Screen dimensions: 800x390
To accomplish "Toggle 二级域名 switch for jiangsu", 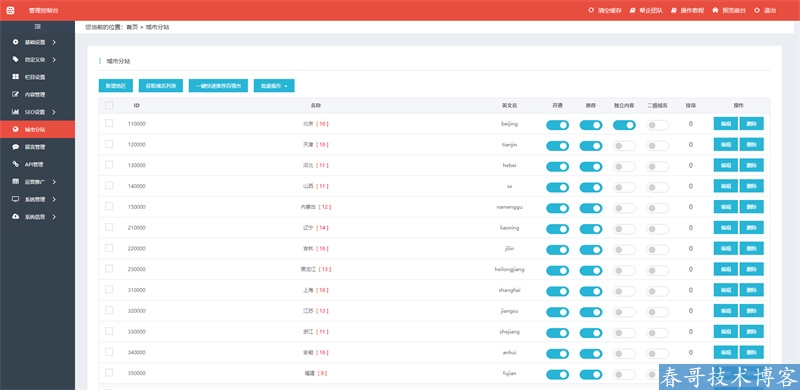I will coord(658,312).
